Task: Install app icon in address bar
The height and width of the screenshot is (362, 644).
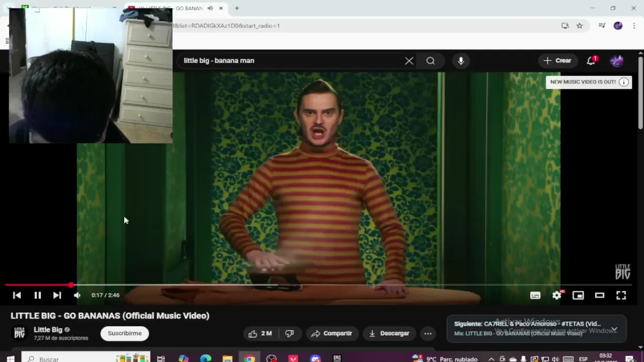Action: (x=565, y=26)
